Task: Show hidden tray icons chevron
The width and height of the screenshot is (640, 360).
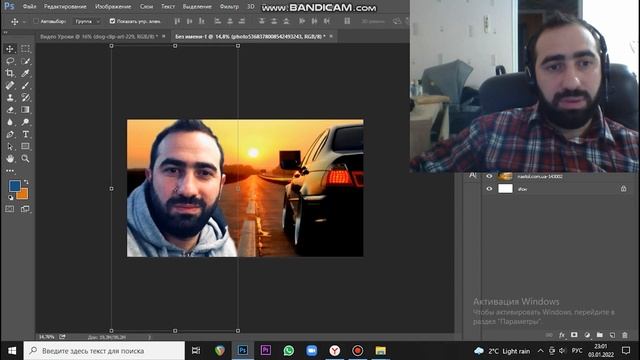Action: click(540, 351)
